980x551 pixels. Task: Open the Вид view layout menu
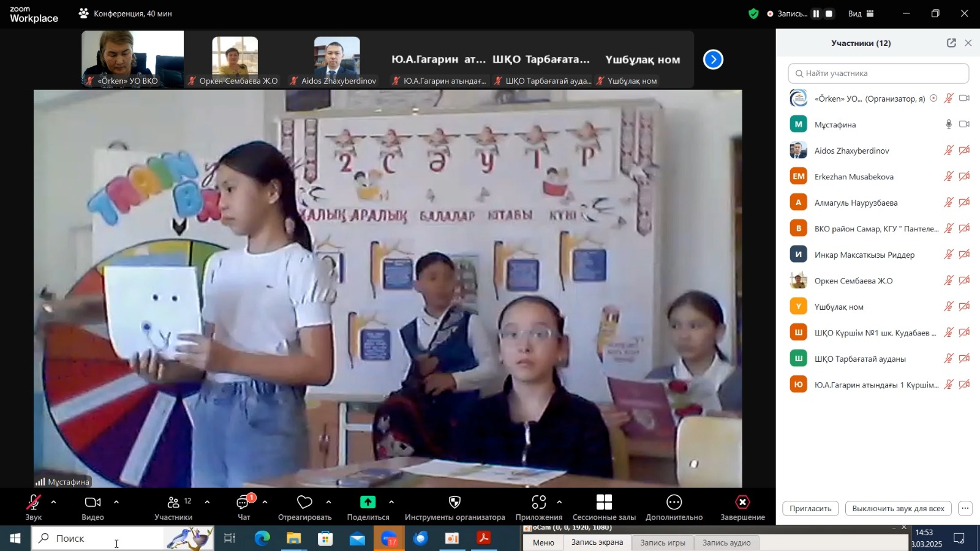[x=861, y=13]
